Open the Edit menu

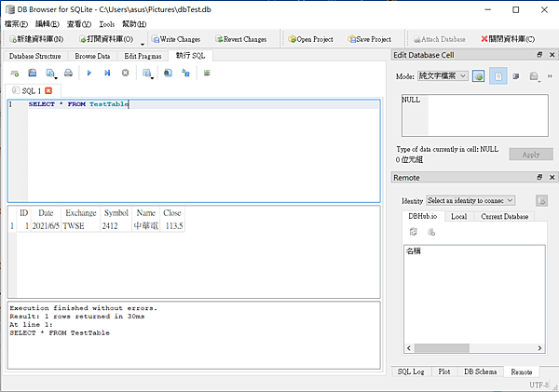click(x=48, y=24)
